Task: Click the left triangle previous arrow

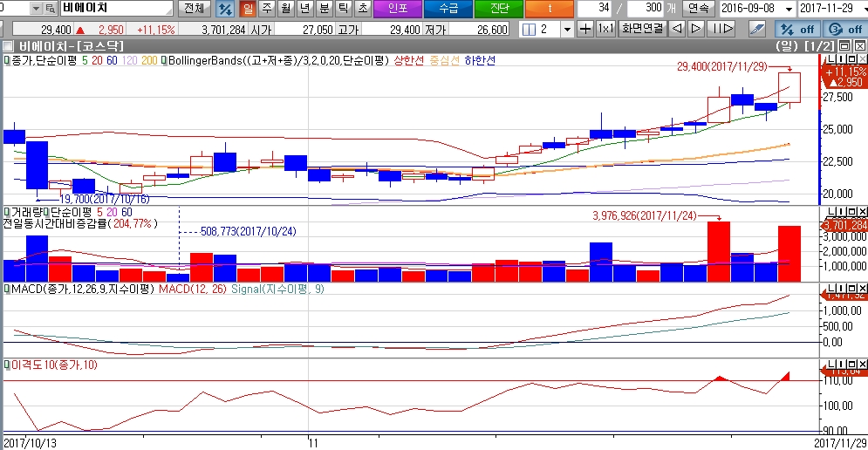Action: [677, 29]
